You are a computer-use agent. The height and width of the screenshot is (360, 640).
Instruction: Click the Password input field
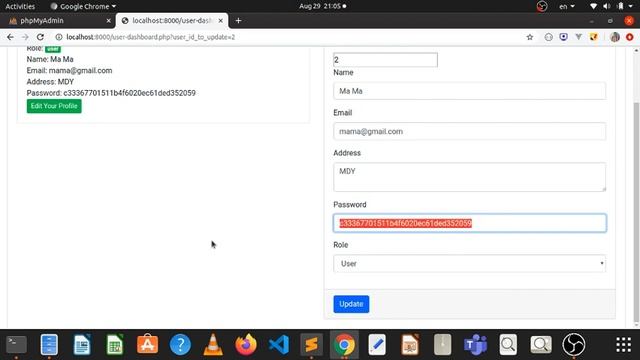click(469, 223)
